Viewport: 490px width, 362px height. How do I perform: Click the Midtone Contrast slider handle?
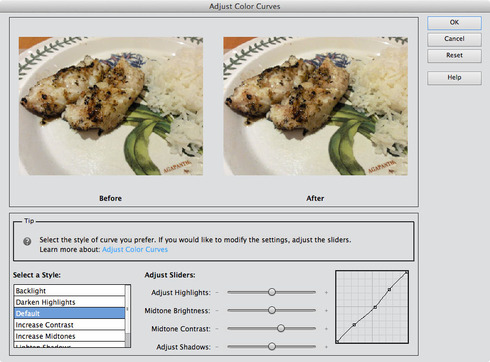click(281, 328)
